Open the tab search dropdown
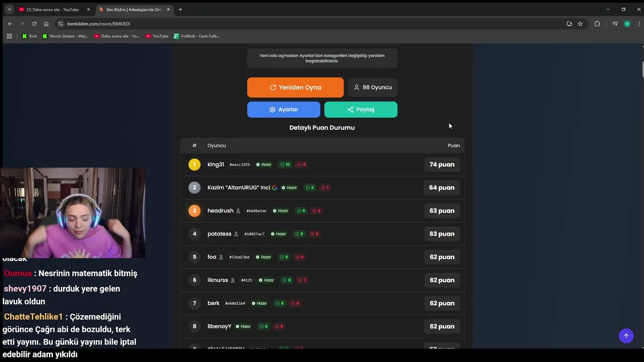The width and height of the screenshot is (644, 362). [9, 10]
